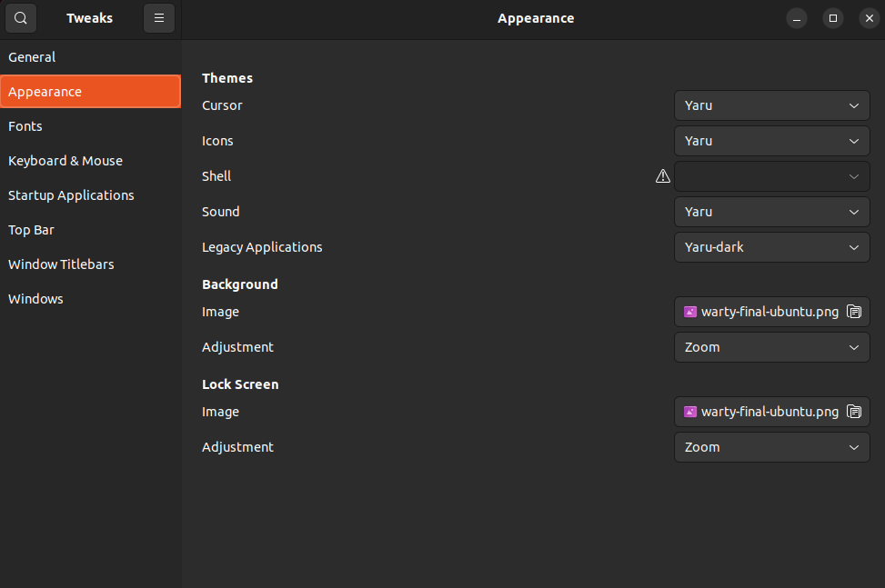Open the Top Bar settings section
Image resolution: width=885 pixels, height=588 pixels.
(x=31, y=230)
